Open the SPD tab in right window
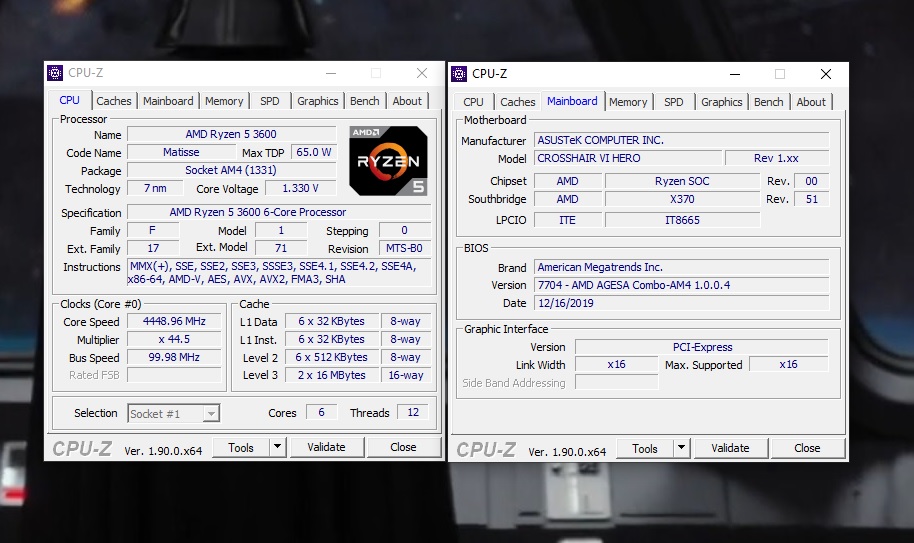The image size is (914, 543). [x=673, y=102]
